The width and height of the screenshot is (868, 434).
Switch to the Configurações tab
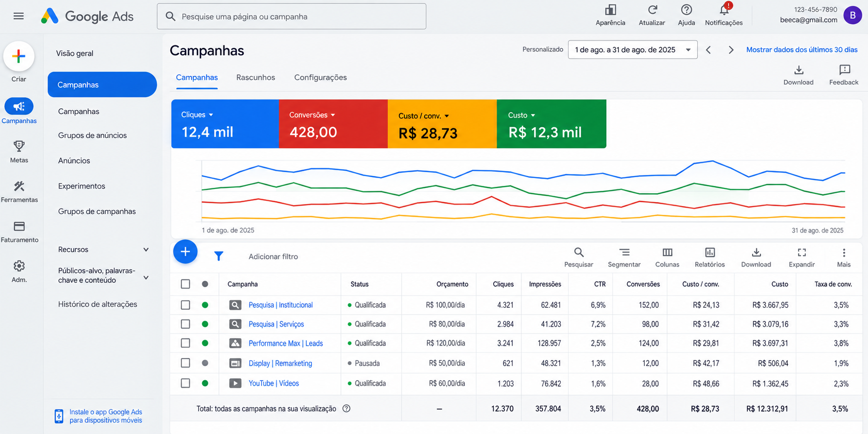pos(320,77)
